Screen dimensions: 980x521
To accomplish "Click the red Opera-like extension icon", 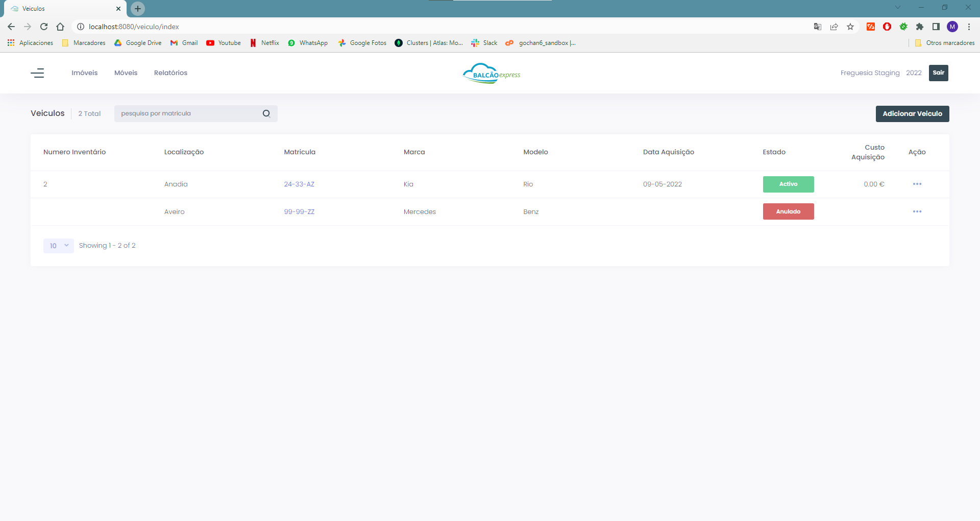I will [887, 27].
